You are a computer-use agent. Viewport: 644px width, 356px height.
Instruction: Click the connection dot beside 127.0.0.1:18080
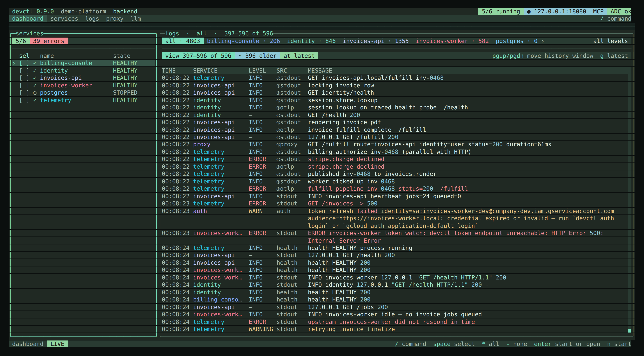[529, 12]
